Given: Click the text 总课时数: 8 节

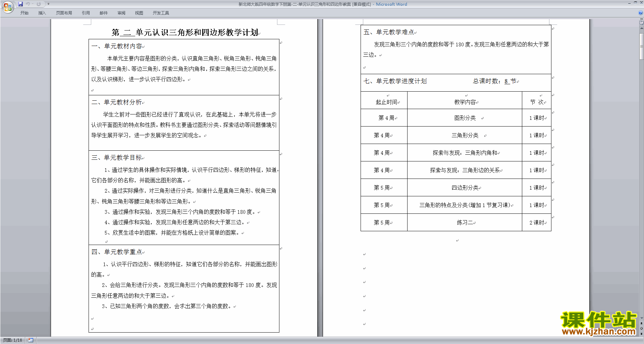Looking at the screenshot, I should point(495,81).
